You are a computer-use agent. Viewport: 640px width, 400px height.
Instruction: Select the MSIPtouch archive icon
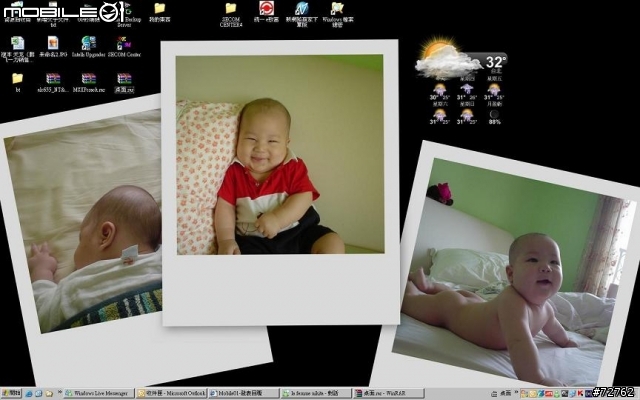pyautogui.click(x=89, y=78)
